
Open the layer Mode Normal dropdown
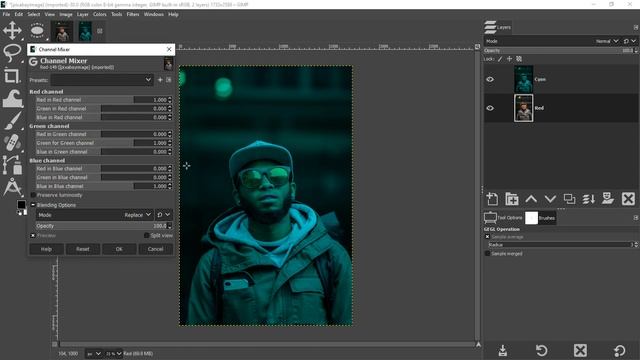[x=552, y=41]
